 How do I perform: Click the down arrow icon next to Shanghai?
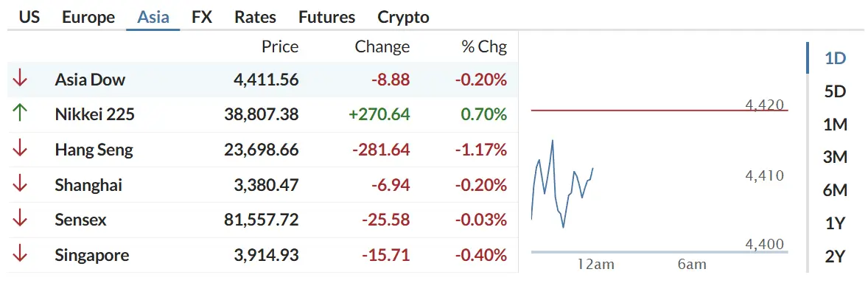pos(20,184)
